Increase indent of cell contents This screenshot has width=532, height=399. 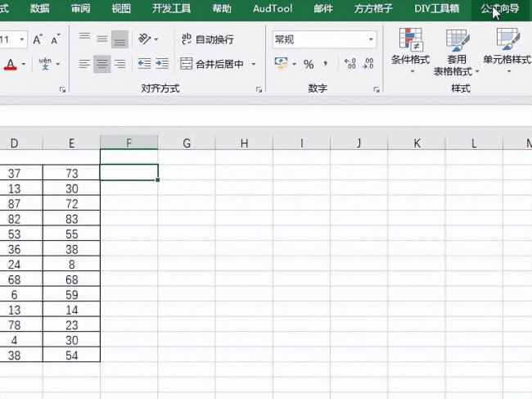tap(162, 64)
